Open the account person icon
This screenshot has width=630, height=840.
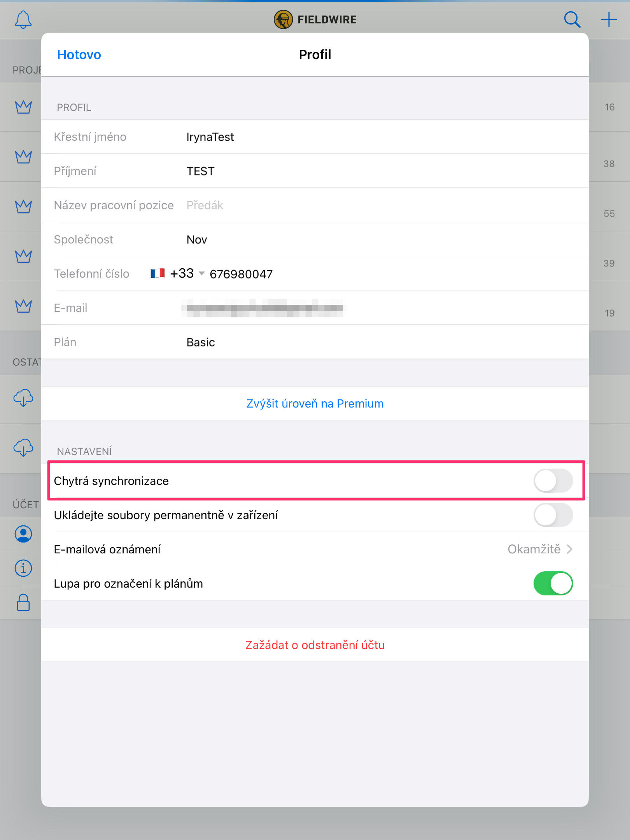point(23,534)
